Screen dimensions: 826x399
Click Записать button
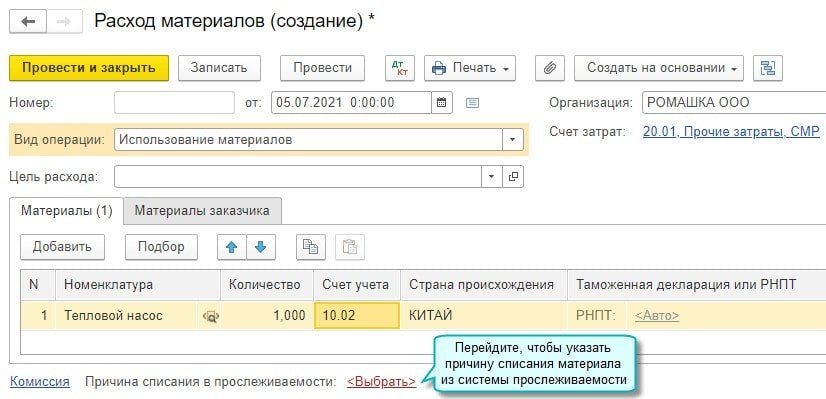219,68
